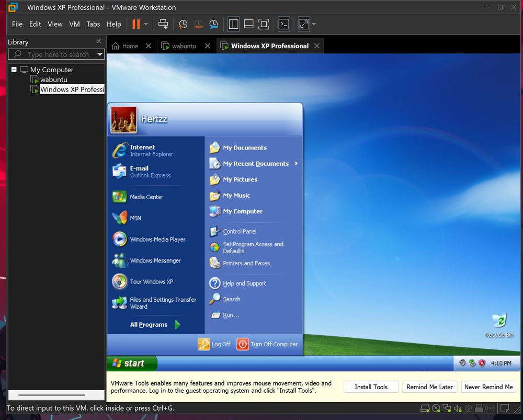Click the sound card status bar icon
Screen dimensions: 523x420
click(x=458, y=408)
